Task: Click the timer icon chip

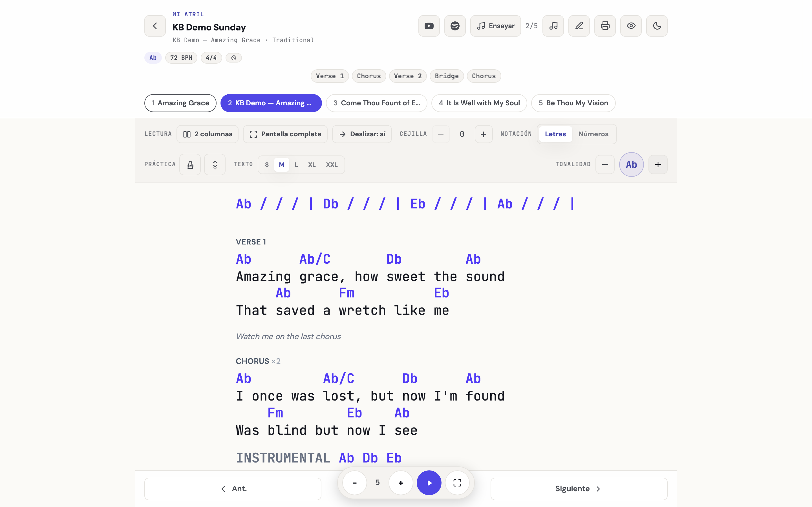Action: 233,58
